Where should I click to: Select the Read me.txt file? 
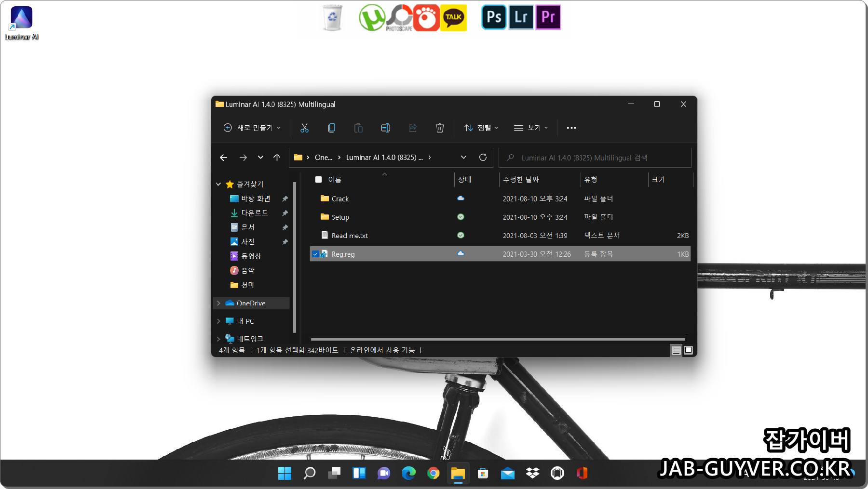tap(500, 236)
